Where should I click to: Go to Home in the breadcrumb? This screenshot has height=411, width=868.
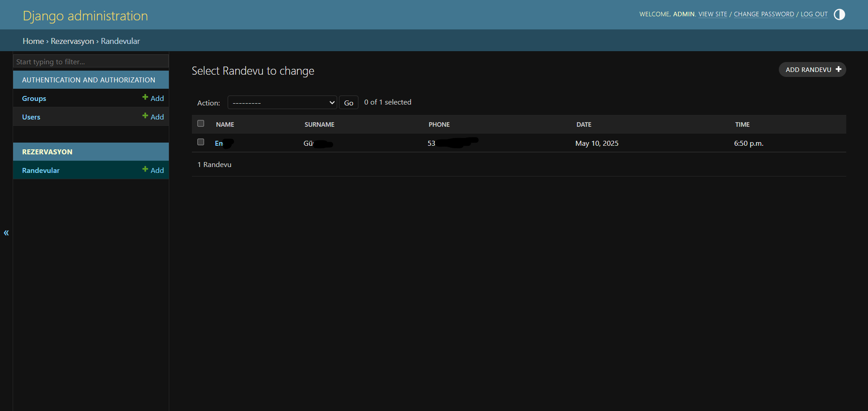tap(33, 41)
